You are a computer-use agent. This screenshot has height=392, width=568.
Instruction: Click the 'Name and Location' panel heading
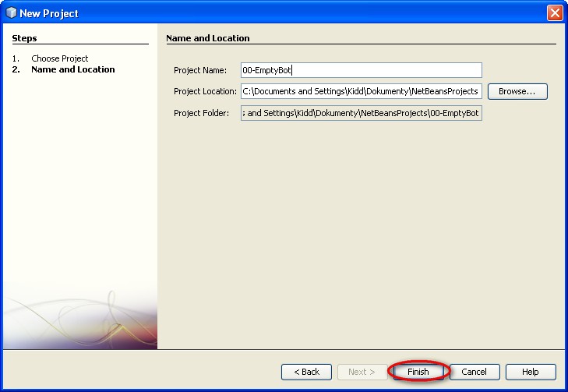click(208, 38)
